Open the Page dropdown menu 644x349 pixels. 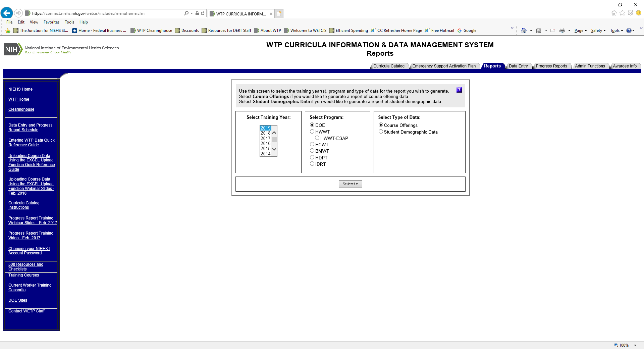581,31
